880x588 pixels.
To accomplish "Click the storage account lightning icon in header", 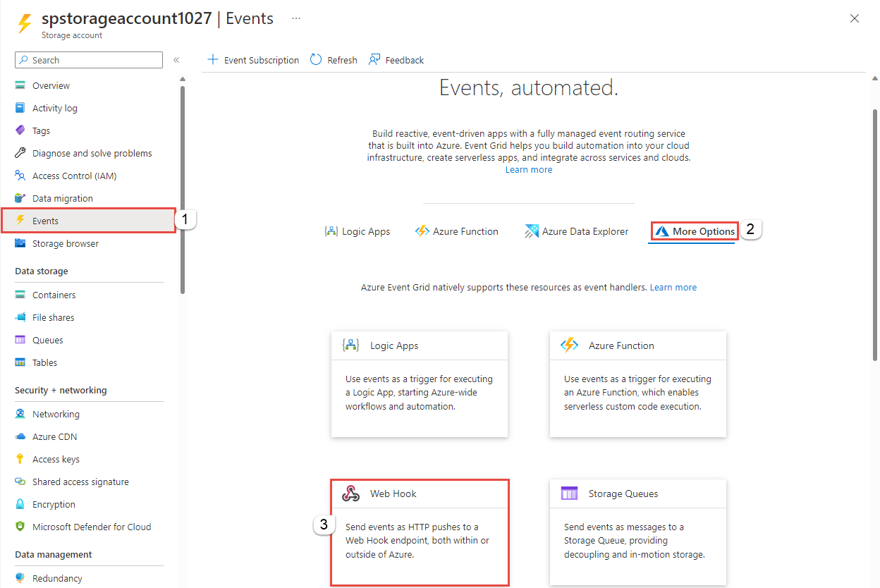I will [x=24, y=24].
